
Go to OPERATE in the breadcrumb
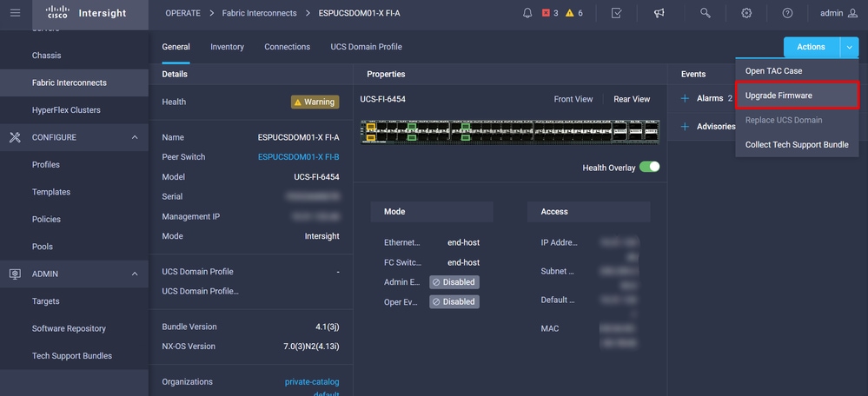coord(182,13)
